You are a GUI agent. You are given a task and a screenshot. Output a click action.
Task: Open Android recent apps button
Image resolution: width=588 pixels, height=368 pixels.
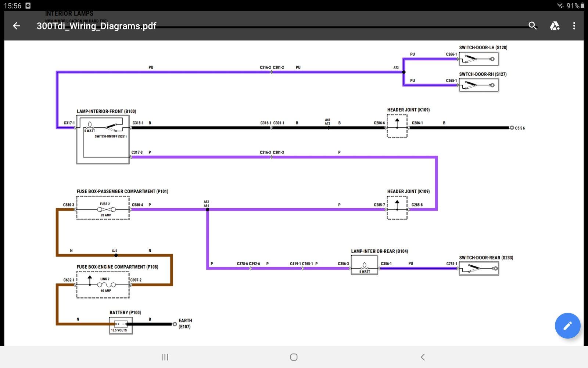(165, 357)
